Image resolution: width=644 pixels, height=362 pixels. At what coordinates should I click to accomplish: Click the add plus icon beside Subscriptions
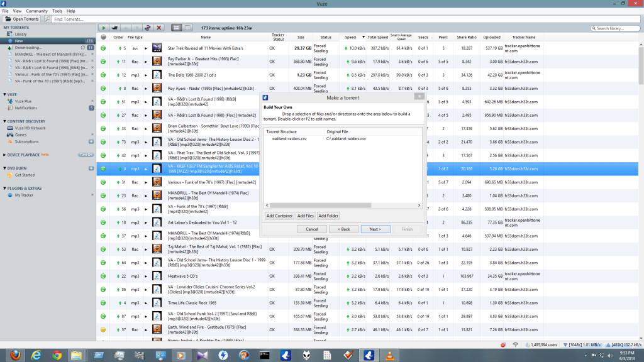click(91, 141)
